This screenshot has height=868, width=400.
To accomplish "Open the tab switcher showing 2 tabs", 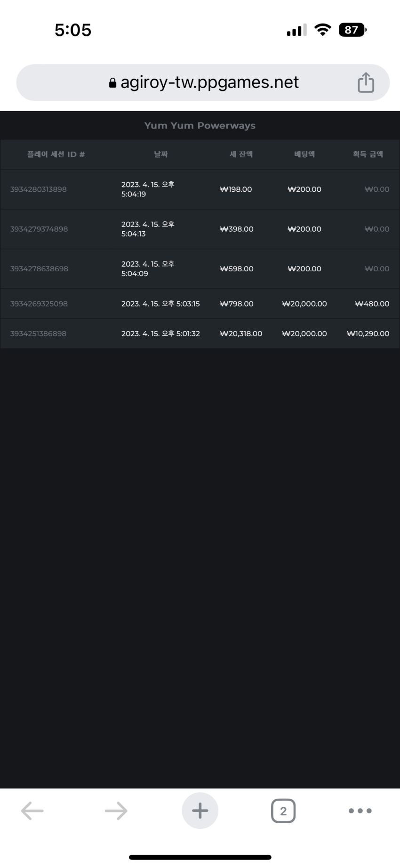I will point(283,811).
